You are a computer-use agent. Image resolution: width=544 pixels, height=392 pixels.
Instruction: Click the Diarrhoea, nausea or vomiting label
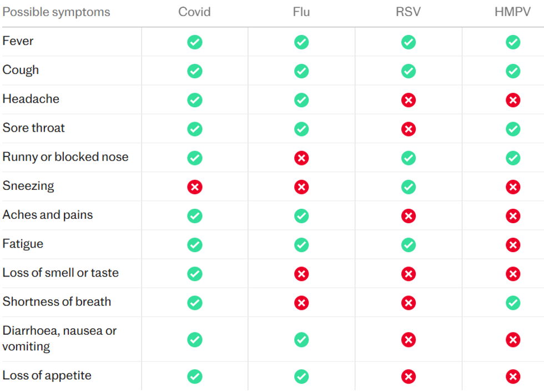(59, 338)
